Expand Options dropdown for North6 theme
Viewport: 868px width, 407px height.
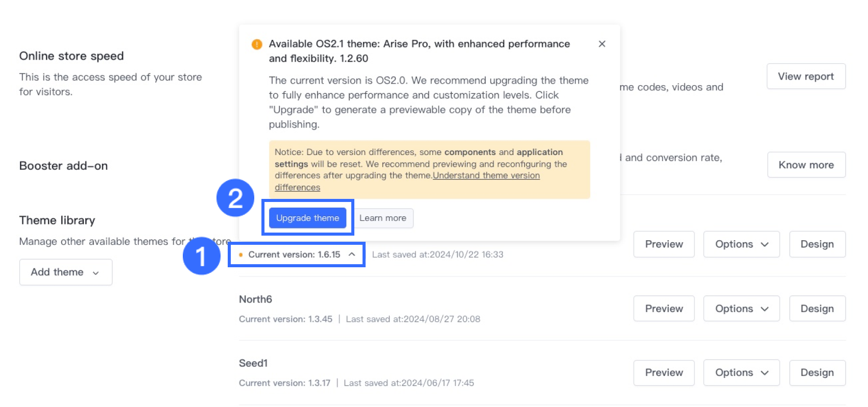click(741, 309)
